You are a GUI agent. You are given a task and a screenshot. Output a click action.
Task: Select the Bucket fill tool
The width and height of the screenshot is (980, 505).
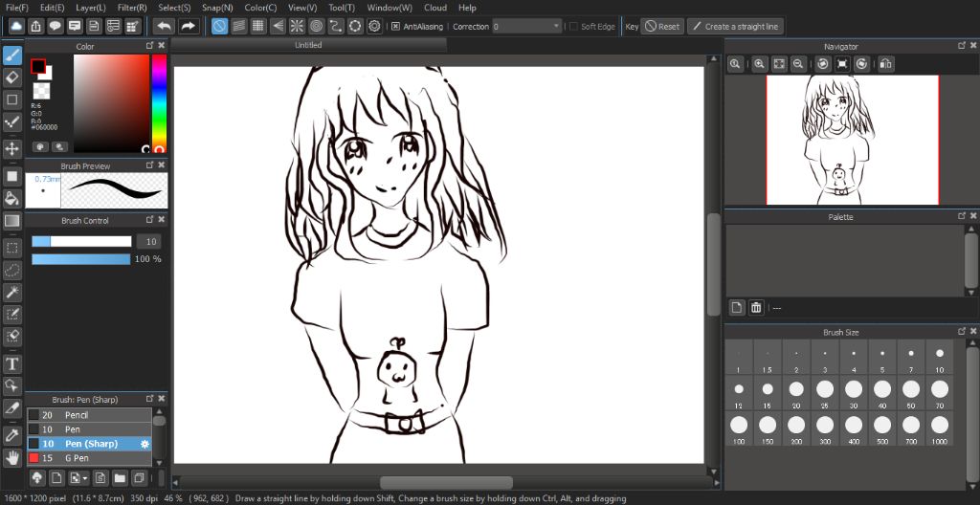tap(11, 198)
